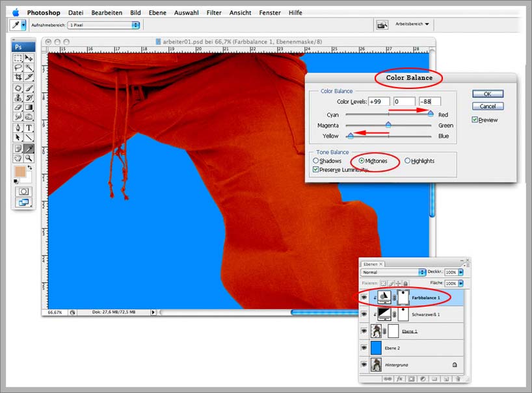Image resolution: width=532 pixels, height=393 pixels.
Task: Hide the Hintergrund layer
Action: coord(364,364)
